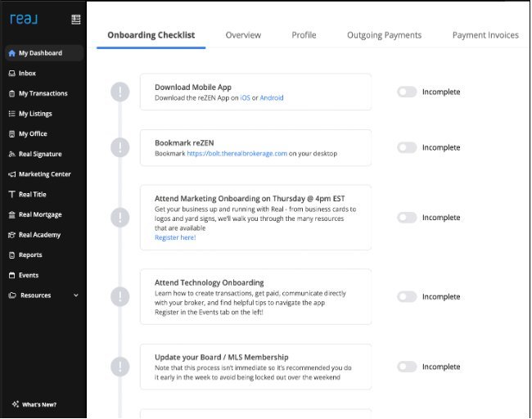Expand the Resources menu chevron

pyautogui.click(x=76, y=295)
